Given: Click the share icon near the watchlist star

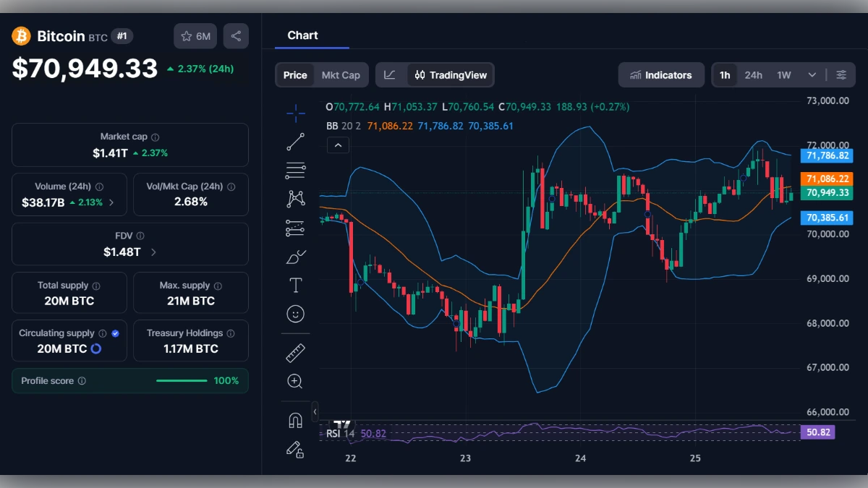Looking at the screenshot, I should pyautogui.click(x=236, y=35).
